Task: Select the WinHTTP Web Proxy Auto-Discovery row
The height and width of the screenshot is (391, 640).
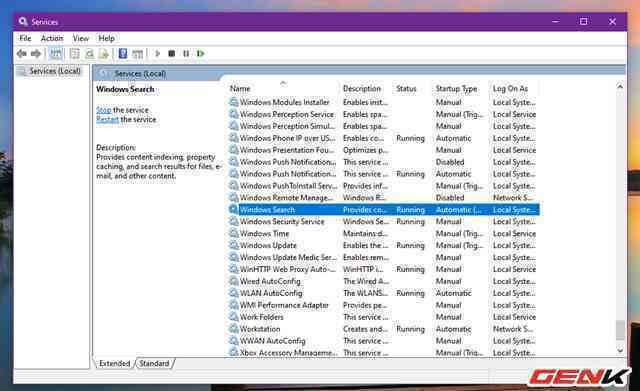Action: pyautogui.click(x=384, y=269)
